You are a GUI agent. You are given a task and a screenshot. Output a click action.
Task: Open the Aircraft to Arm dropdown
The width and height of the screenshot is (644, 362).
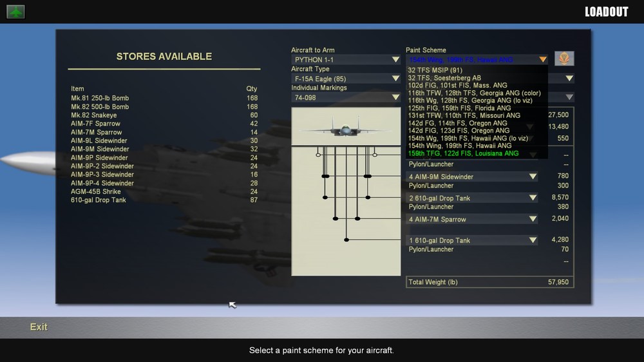(345, 59)
